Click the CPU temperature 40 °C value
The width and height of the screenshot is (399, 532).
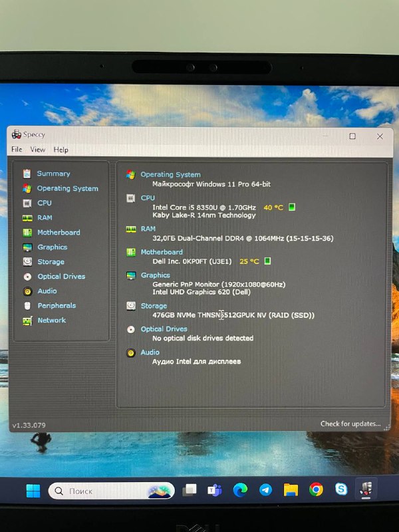coord(273,207)
